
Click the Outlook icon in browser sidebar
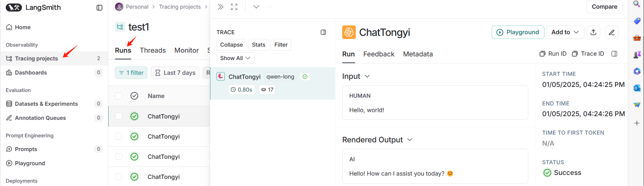click(x=637, y=88)
